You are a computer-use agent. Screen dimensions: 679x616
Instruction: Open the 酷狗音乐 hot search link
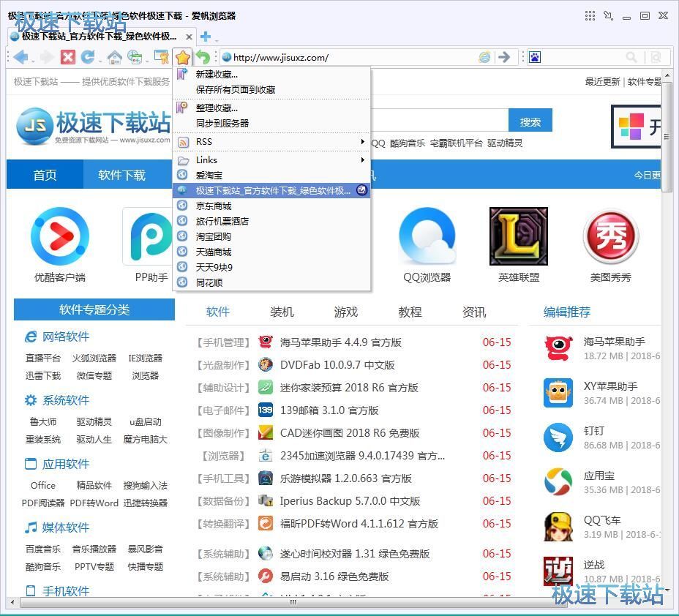408,143
